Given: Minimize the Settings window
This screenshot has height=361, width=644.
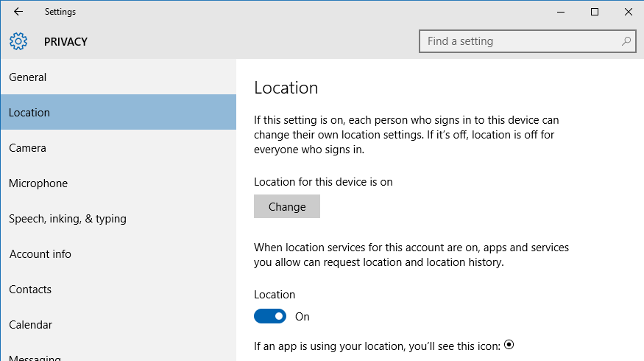Looking at the screenshot, I should [561, 12].
